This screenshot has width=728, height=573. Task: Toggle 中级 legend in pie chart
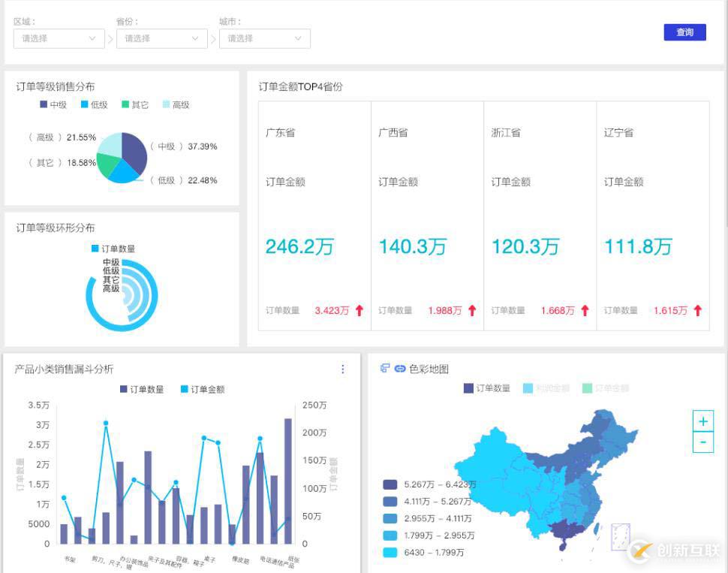tap(53, 104)
